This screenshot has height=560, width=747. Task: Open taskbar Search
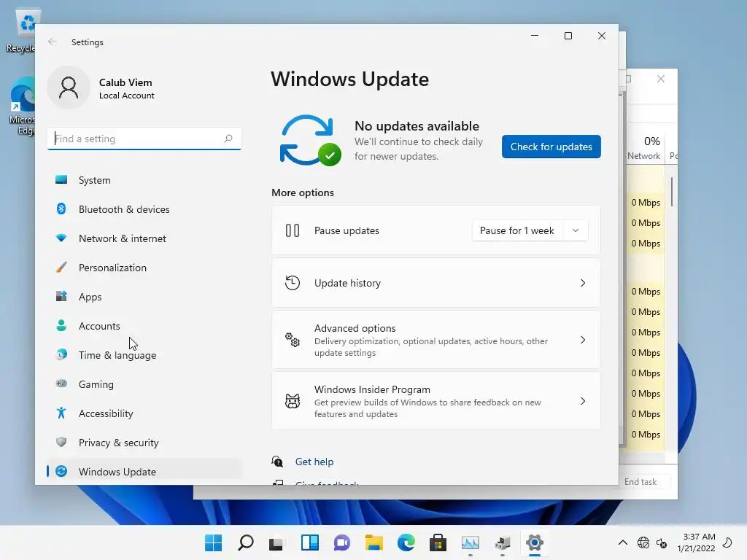(x=246, y=542)
